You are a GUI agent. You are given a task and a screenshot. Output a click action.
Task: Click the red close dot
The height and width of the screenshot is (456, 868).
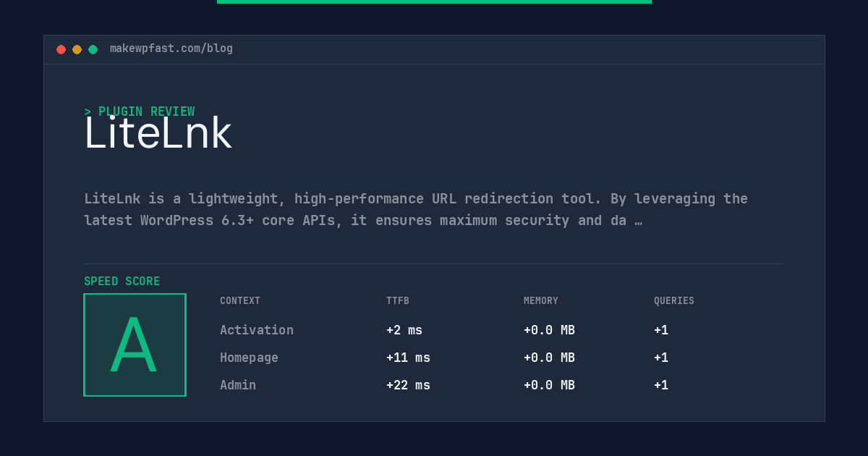coord(61,49)
